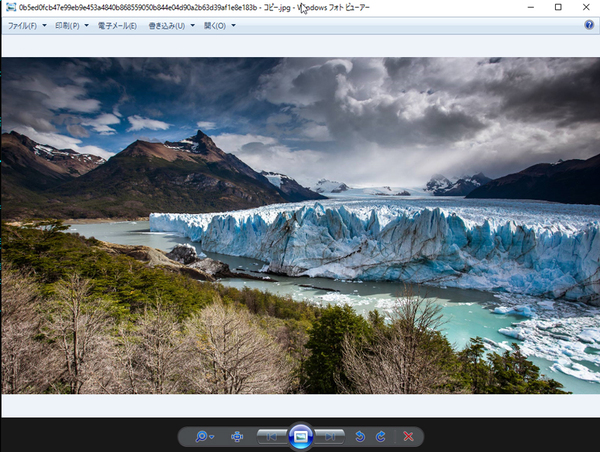The width and height of the screenshot is (600, 452).
Task: Delete the photo with red X
Action: click(408, 437)
